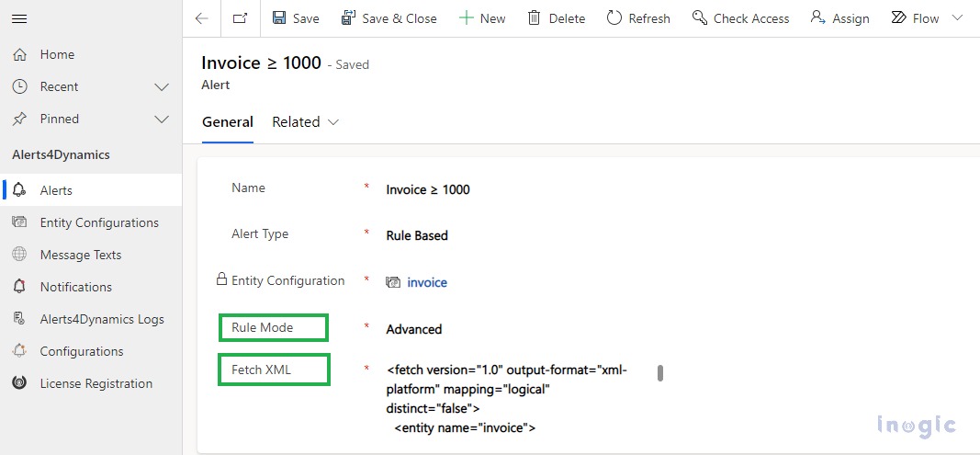Click the Configurations gear-bell icon
This screenshot has height=455, width=980.
click(x=19, y=351)
